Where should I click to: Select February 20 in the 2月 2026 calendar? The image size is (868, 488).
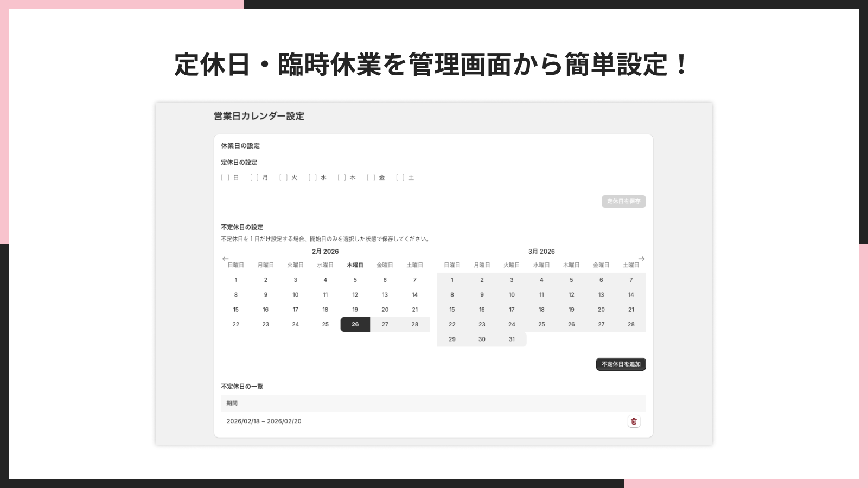tap(385, 310)
